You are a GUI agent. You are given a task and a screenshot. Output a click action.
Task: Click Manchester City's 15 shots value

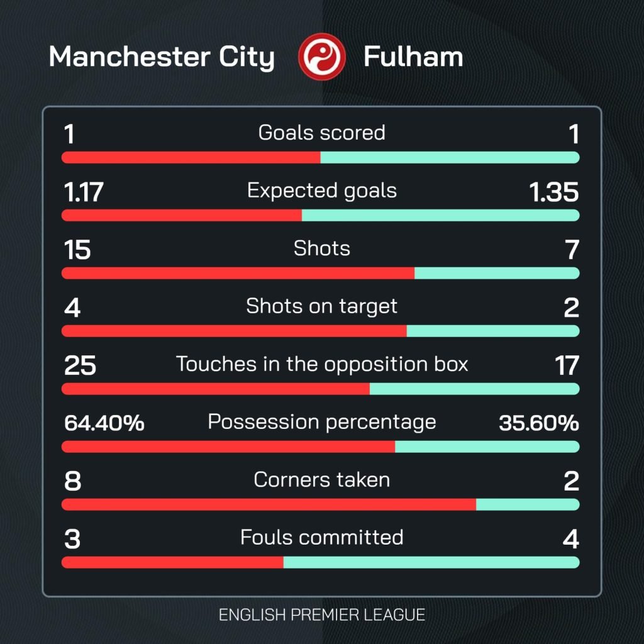pyautogui.click(x=77, y=250)
